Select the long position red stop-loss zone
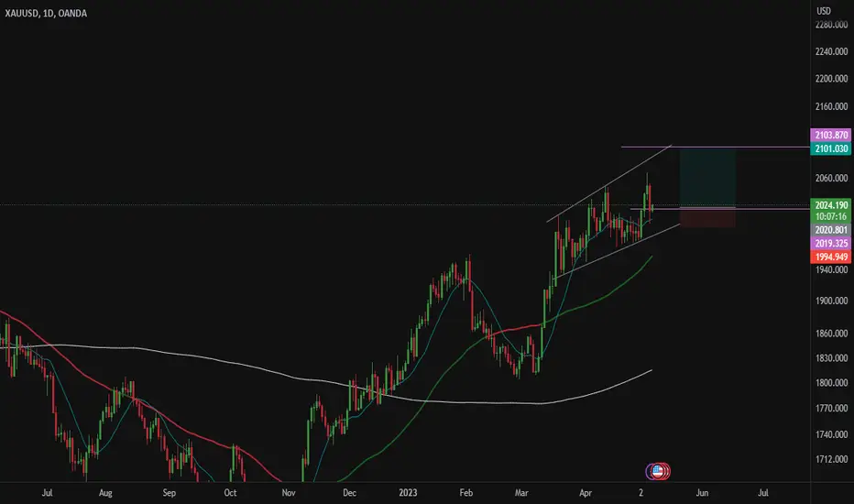Viewport: 854px width, 504px height. (x=707, y=218)
